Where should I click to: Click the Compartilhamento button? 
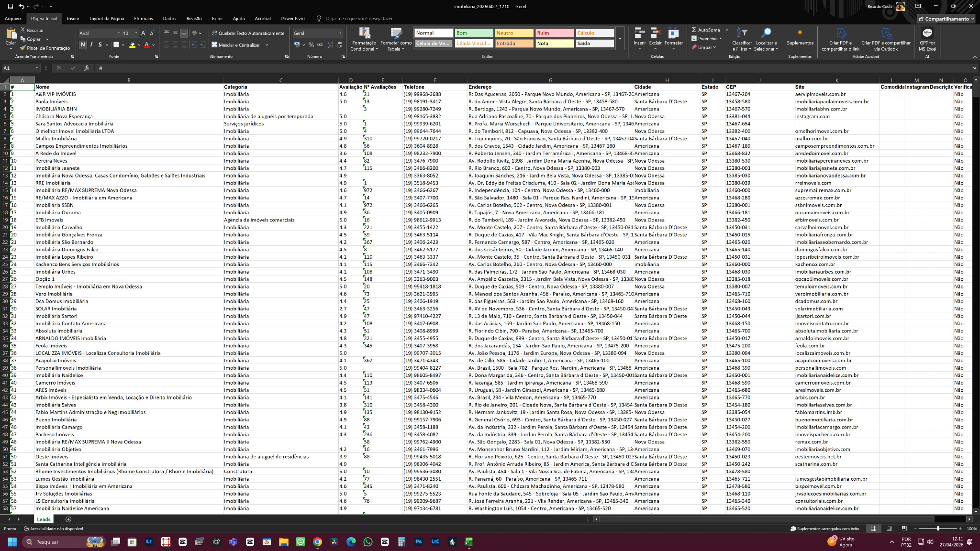946,19
